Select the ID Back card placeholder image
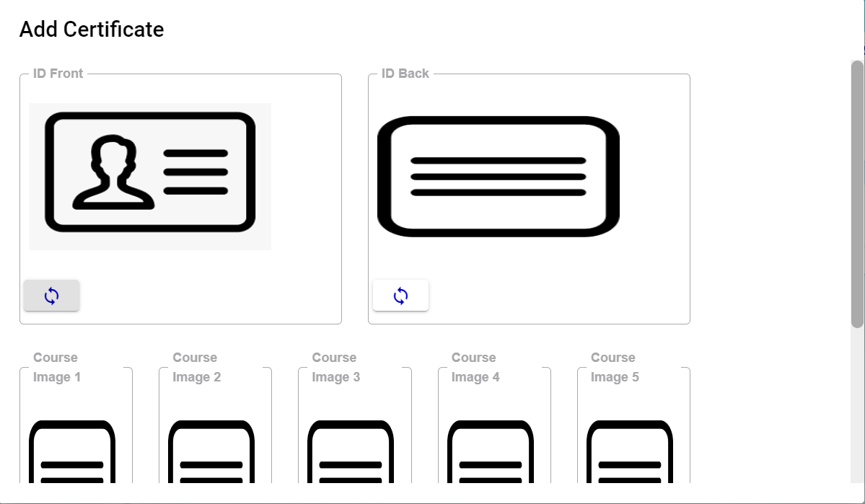 [x=498, y=177]
